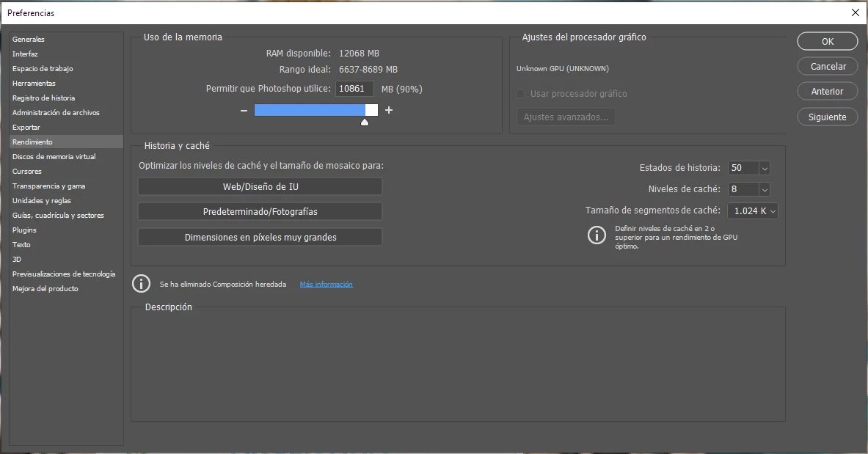Viewport: 868px width, 454px height.
Task: Choose the Texto preferences category
Action: 21,245
